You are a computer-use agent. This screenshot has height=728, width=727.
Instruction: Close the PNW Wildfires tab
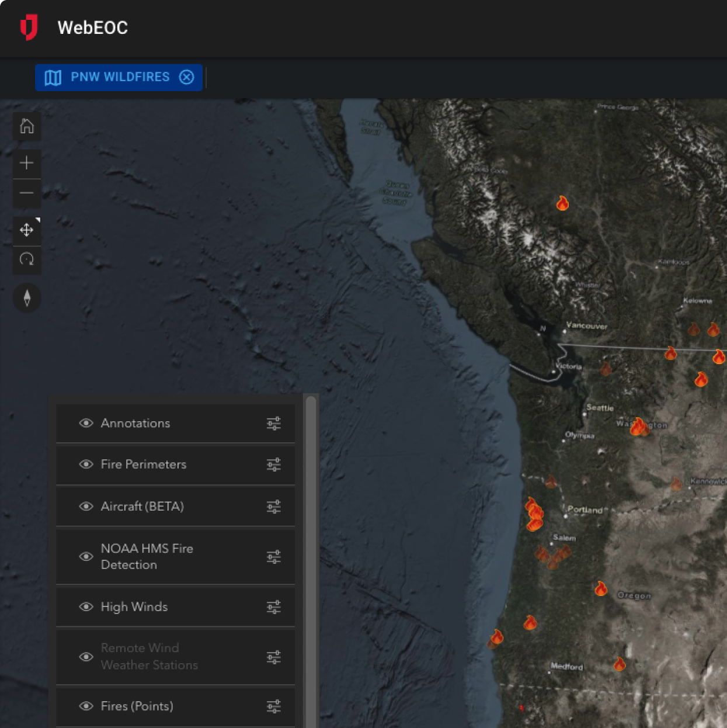click(186, 77)
